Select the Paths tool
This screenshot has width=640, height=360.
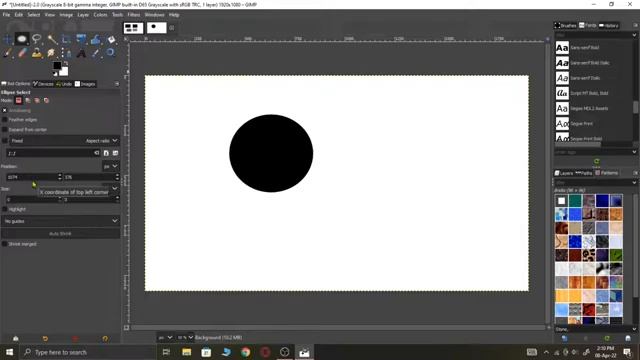(67, 53)
